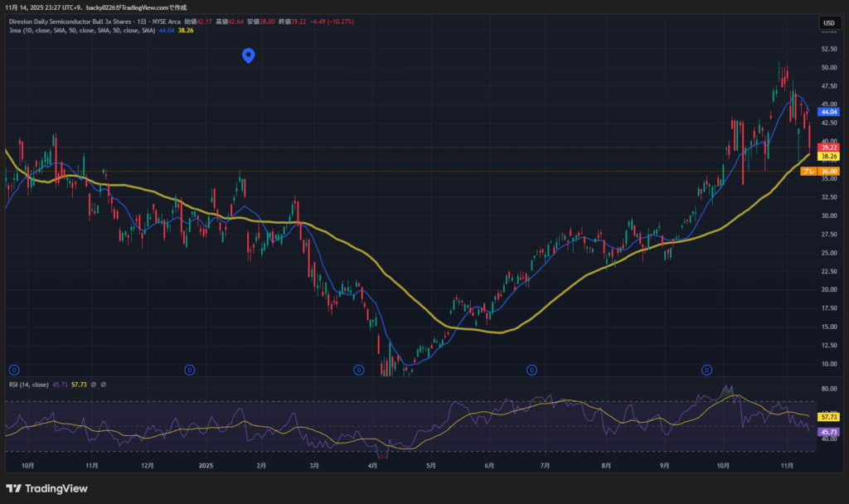Screen dimensions: 849x504
Task: Click the blue 44.04 moving average label
Action: (828, 111)
